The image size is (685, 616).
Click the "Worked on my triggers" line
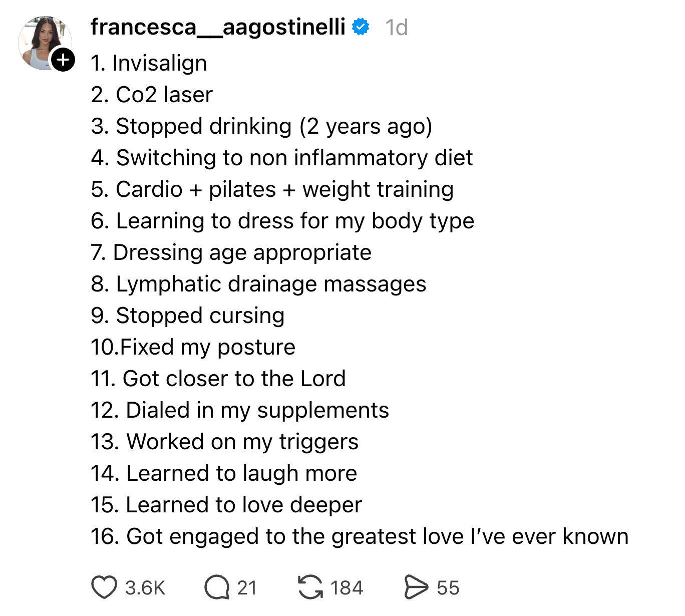tap(224, 442)
